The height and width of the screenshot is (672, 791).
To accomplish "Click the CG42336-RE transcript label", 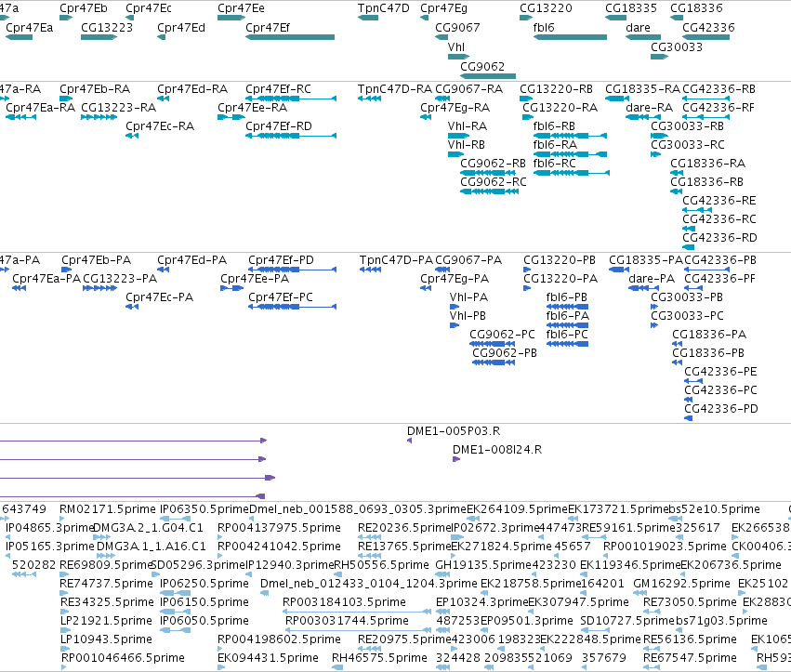I will coord(719,200).
